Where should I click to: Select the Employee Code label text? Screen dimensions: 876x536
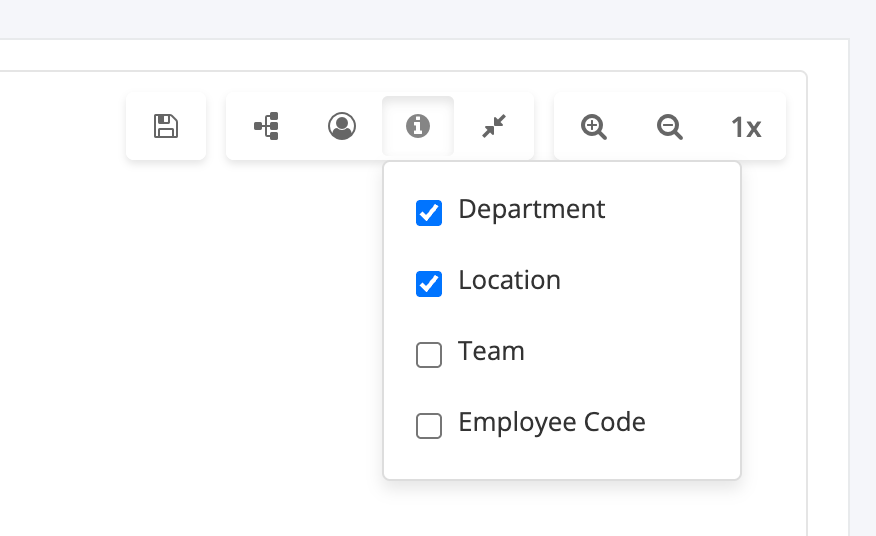pos(551,423)
